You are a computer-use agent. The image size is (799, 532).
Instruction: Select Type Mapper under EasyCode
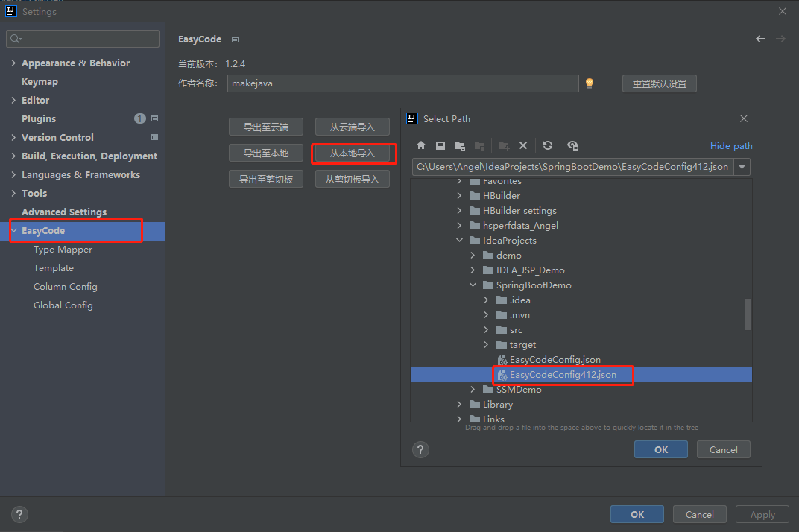click(63, 249)
